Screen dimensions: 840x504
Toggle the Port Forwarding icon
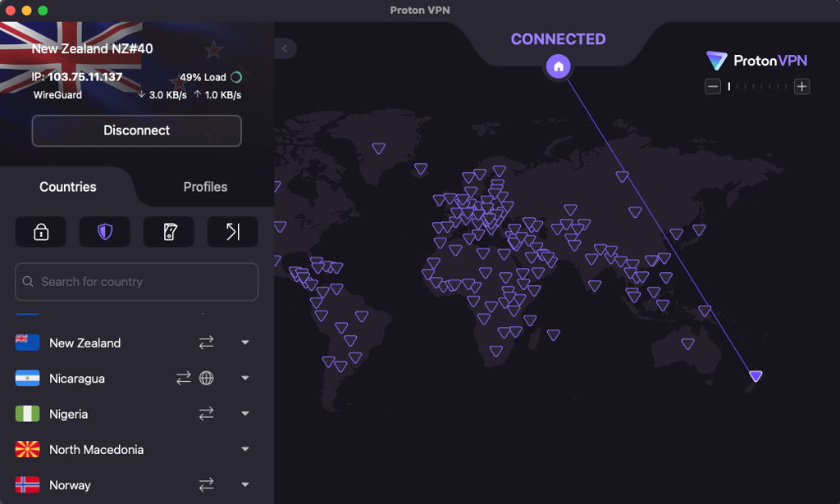[x=232, y=232]
